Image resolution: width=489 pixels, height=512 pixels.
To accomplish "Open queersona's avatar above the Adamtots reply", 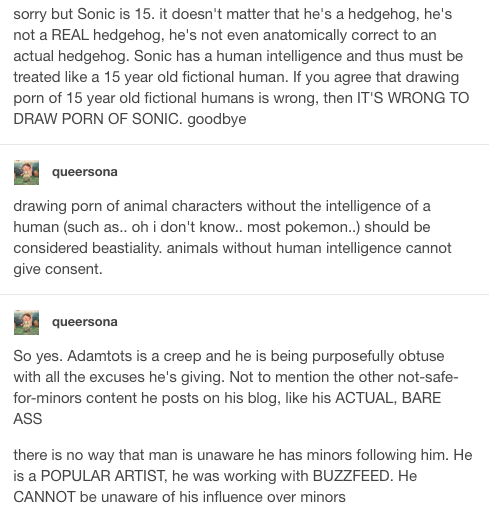I will [x=26, y=322].
